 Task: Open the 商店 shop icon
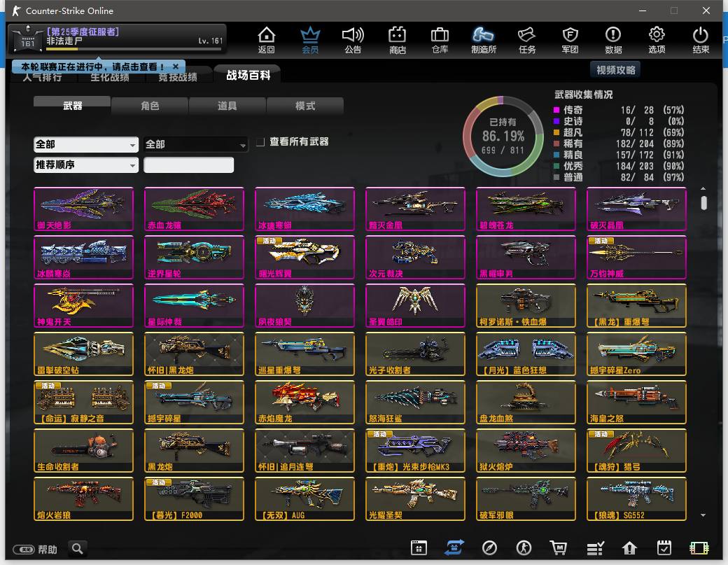coord(397,39)
